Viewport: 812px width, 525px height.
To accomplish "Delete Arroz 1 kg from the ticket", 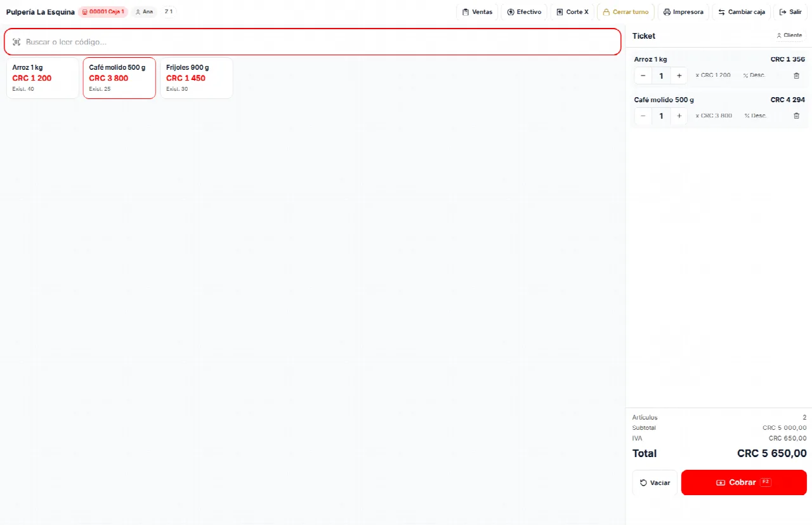I will click(x=797, y=76).
